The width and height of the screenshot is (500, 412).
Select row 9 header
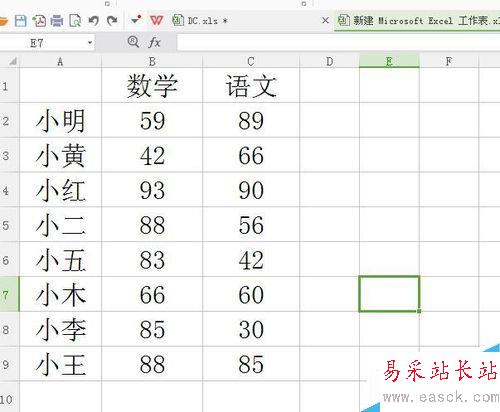[x=10, y=364]
